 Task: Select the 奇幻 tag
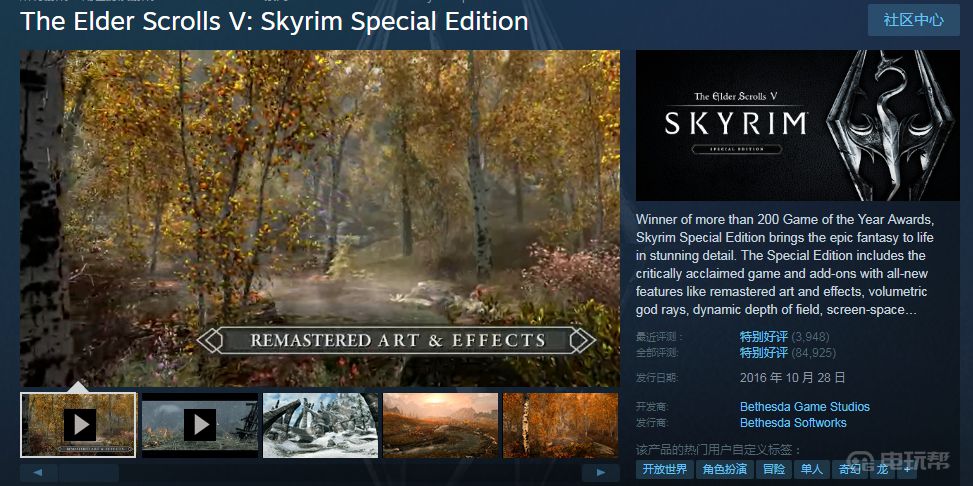tap(849, 469)
